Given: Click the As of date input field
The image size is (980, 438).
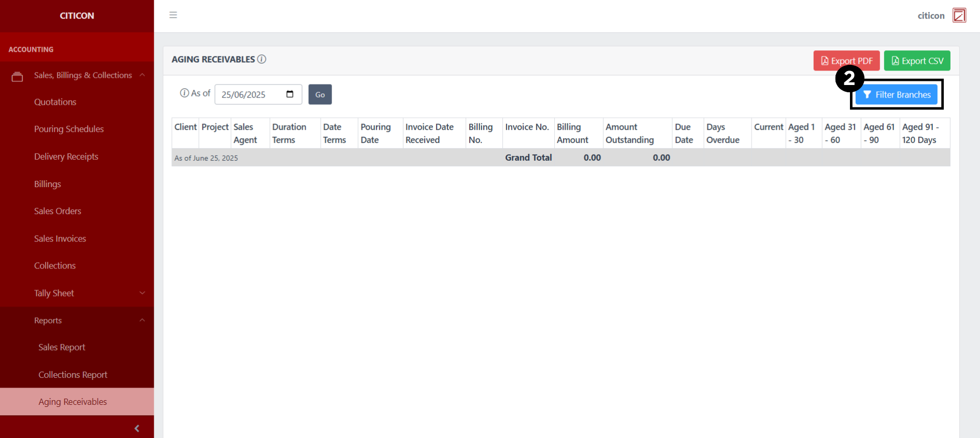Looking at the screenshot, I should (258, 94).
